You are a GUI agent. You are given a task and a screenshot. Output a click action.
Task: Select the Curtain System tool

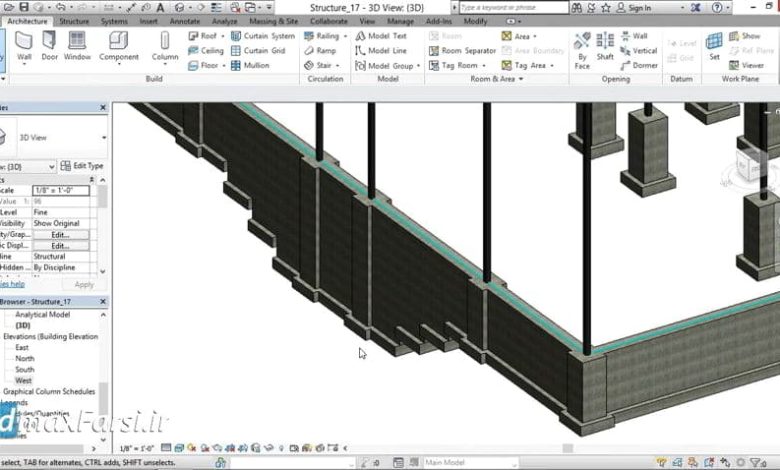pos(263,36)
